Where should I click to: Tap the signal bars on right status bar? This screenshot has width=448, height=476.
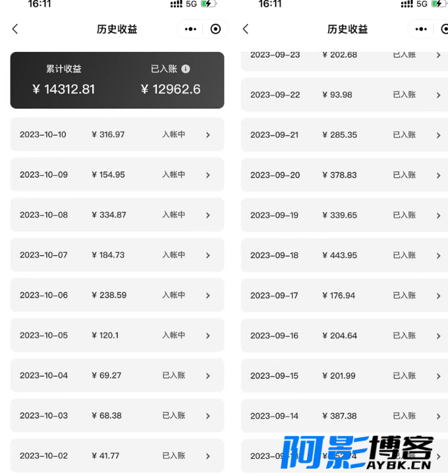pos(406,4)
